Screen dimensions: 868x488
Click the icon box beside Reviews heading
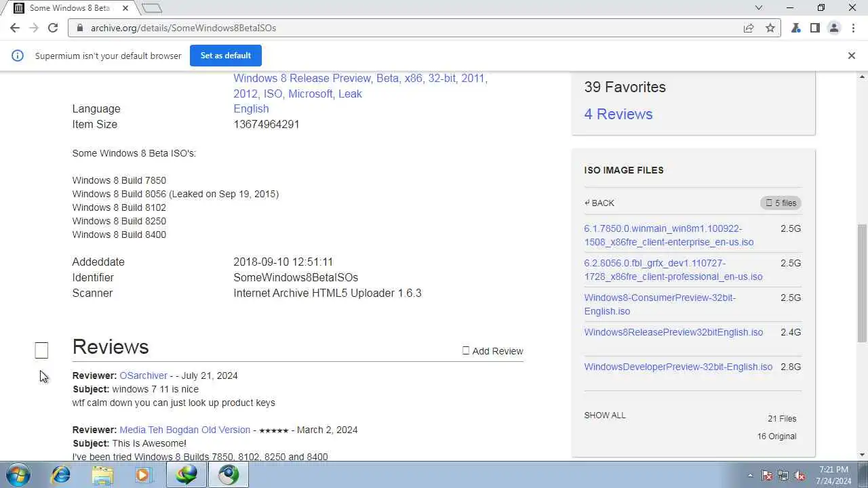click(x=41, y=350)
